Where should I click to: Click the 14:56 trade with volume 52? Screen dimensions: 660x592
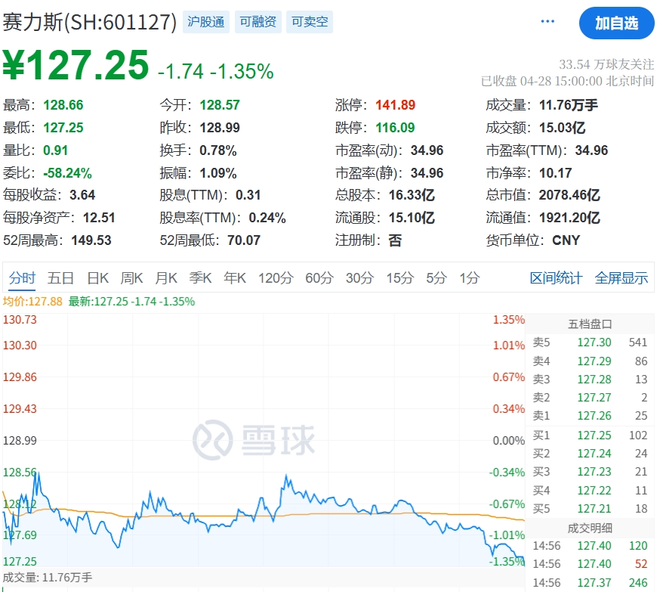tap(590, 564)
